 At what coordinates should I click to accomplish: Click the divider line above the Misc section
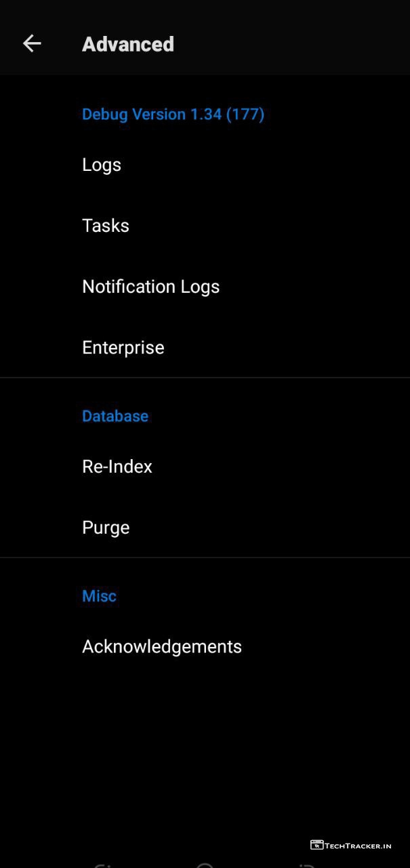click(205, 557)
